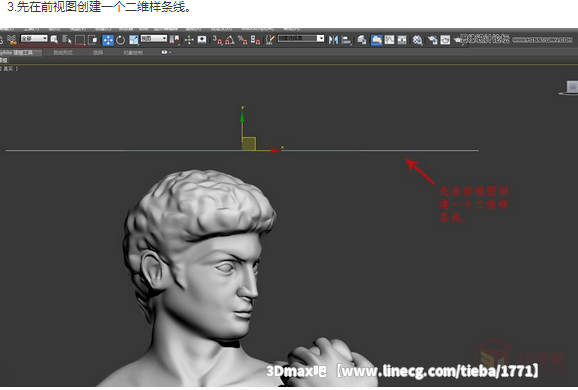Viewport: 578px width, 390px height.
Task: Select the Move transform tool
Action: click(108, 40)
